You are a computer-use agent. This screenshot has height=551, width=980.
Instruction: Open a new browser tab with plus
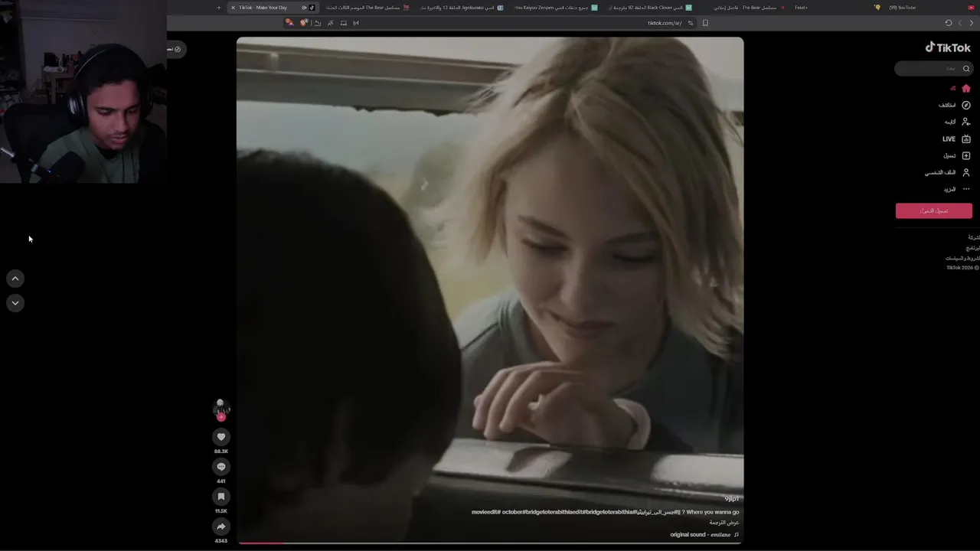click(x=219, y=8)
